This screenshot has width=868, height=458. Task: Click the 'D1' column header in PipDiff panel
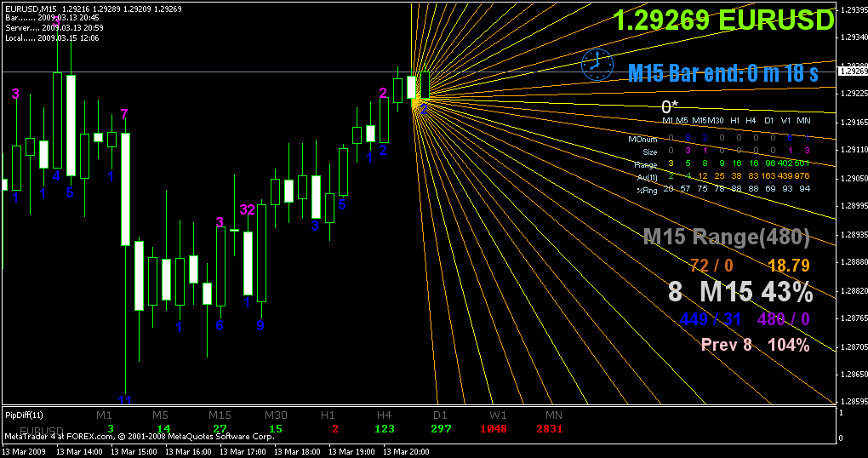point(440,415)
